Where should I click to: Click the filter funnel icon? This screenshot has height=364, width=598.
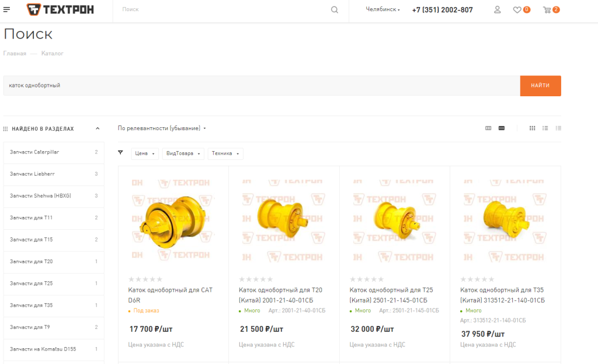(x=120, y=153)
